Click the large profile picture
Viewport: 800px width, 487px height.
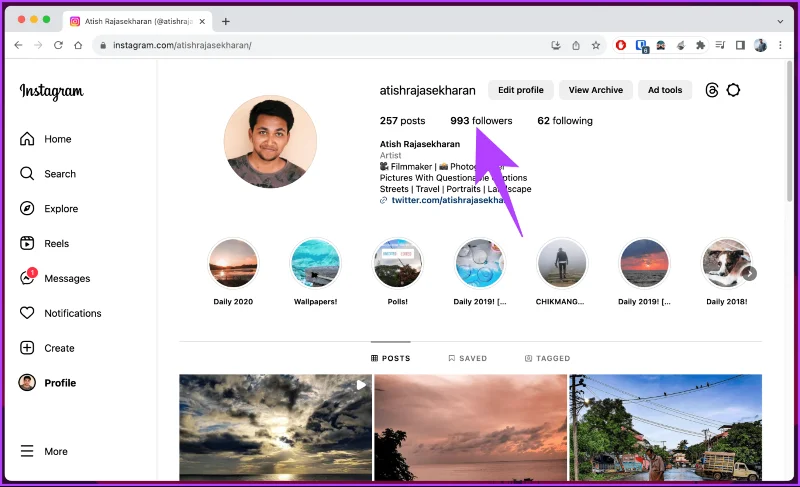tap(270, 142)
